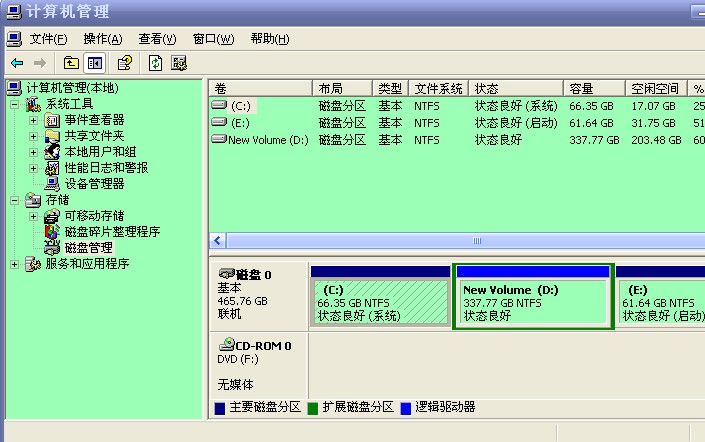Expand the 事件查看器 tree node

click(33, 120)
